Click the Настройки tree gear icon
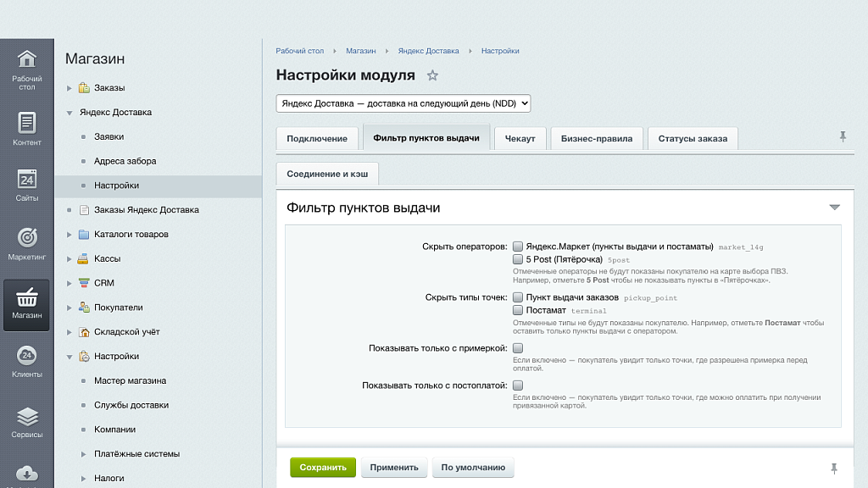 click(84, 357)
